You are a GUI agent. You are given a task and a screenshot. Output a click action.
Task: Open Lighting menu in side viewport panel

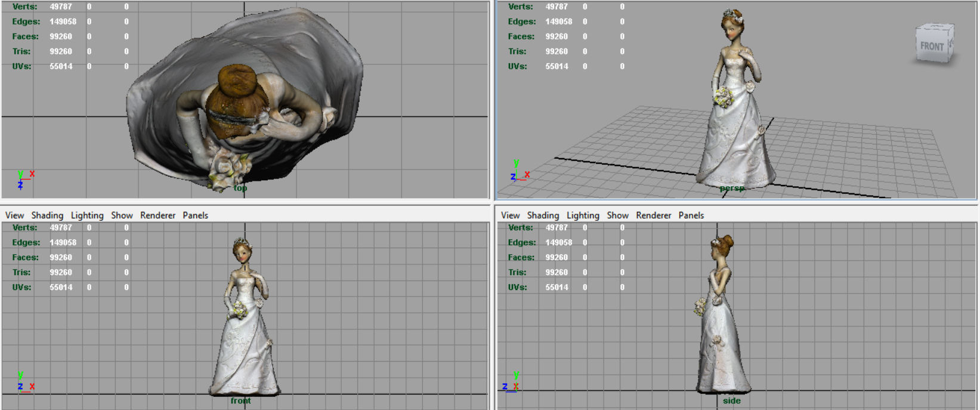(583, 215)
